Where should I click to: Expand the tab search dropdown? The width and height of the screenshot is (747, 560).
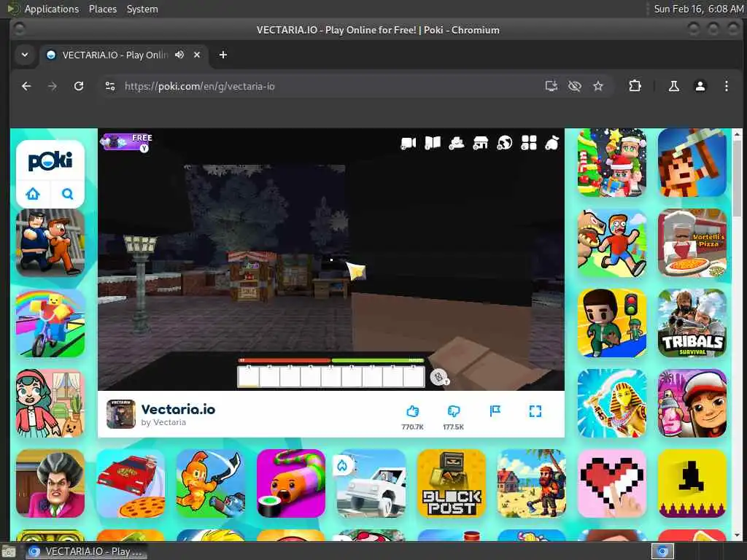25,55
